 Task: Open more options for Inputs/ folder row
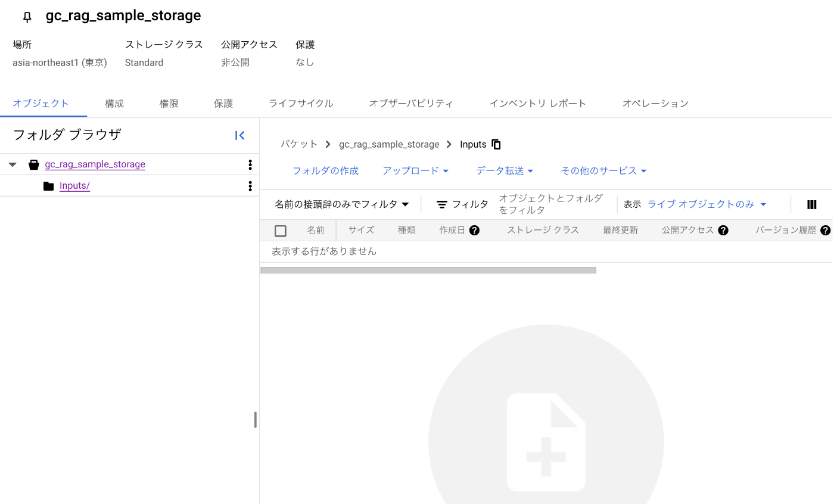(x=250, y=186)
